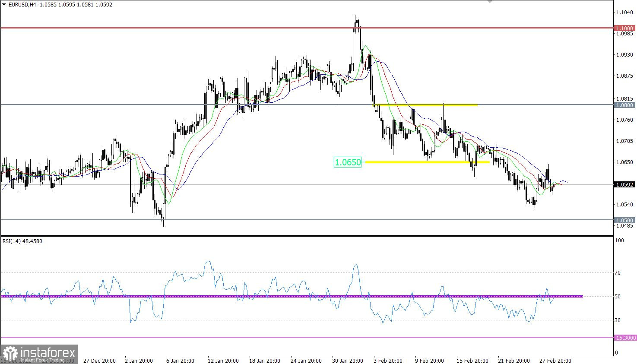Click the 1.0485 price scale value
The image size is (637, 364).
click(x=625, y=225)
